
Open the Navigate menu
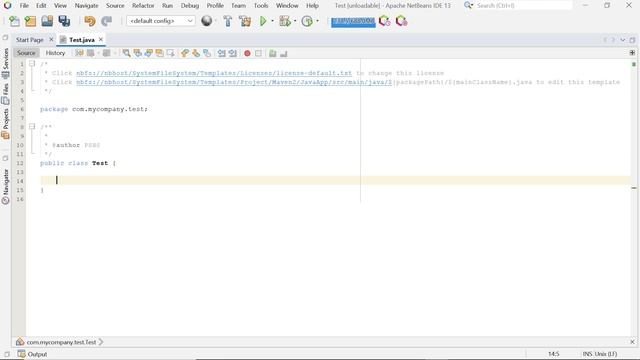click(87, 6)
